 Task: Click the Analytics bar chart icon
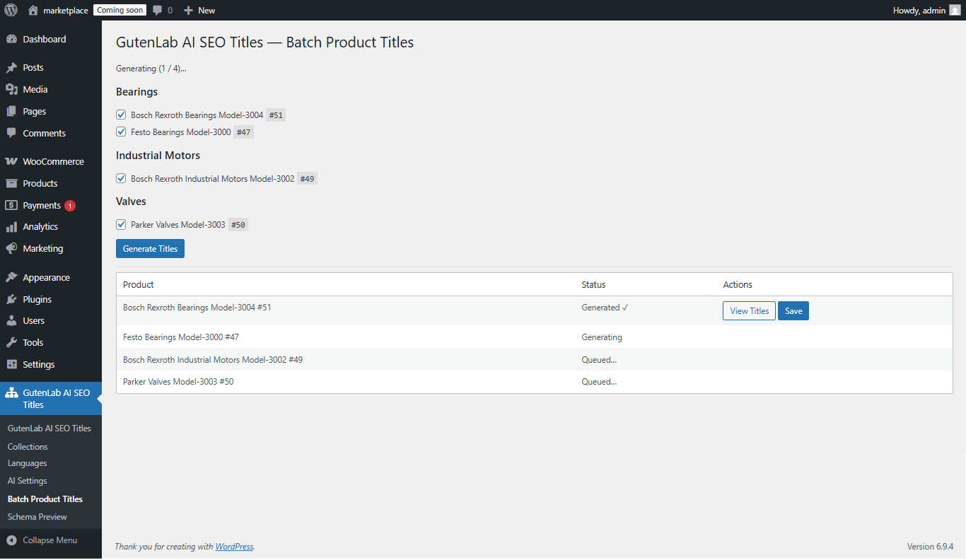tap(11, 226)
